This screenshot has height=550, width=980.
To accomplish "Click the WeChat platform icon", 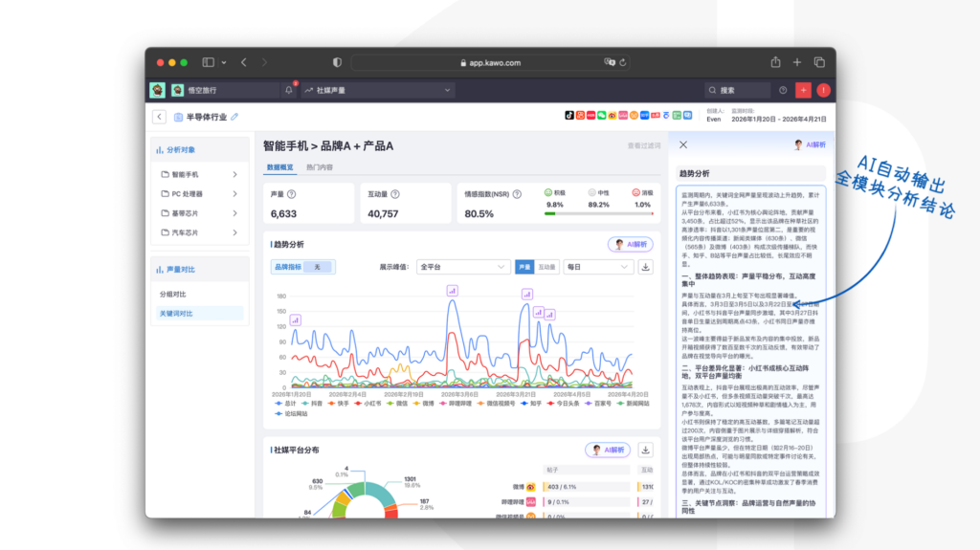I will point(601,115).
